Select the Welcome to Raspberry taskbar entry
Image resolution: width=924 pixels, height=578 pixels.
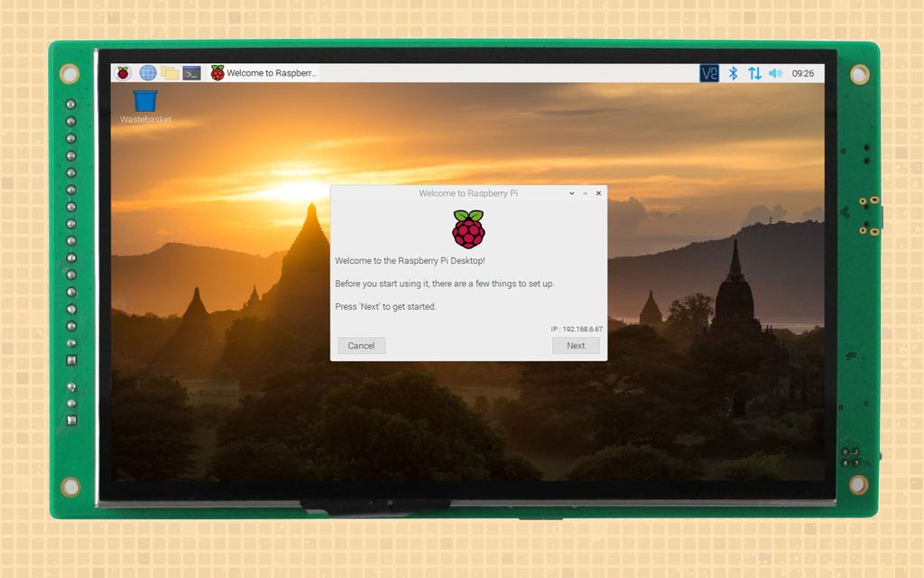point(266,72)
